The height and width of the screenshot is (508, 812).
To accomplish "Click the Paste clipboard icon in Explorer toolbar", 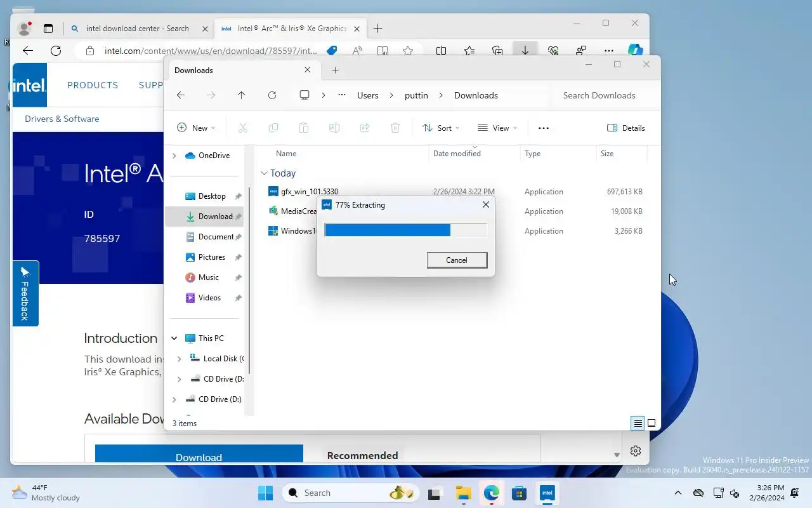I will pyautogui.click(x=304, y=128).
